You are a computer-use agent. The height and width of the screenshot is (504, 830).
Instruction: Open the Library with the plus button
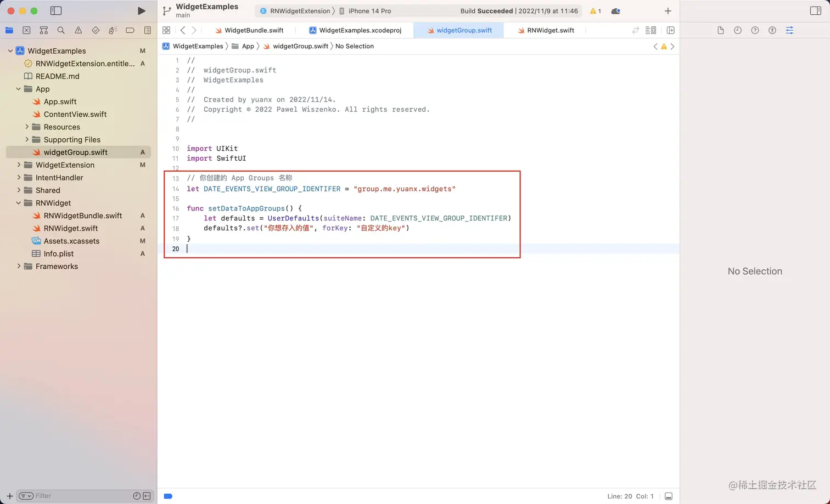668,11
